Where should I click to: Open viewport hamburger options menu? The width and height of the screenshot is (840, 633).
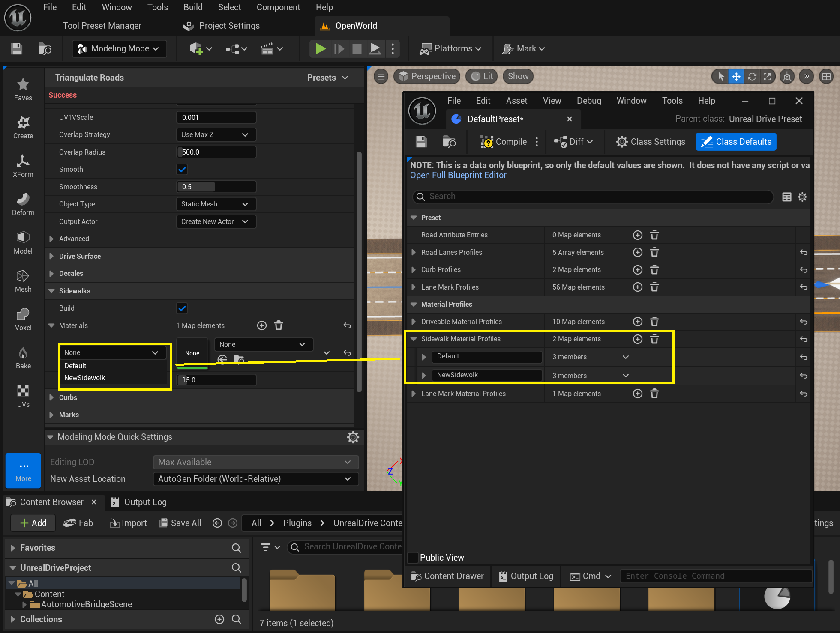coord(381,77)
